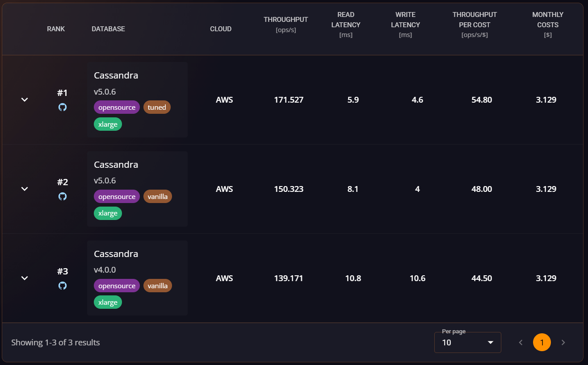Click the previous page arrow
Screen dimensions: 588x365
[x=521, y=342]
